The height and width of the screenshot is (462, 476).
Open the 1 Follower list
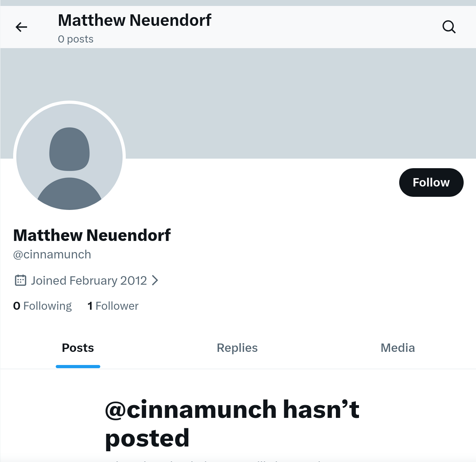tap(113, 306)
